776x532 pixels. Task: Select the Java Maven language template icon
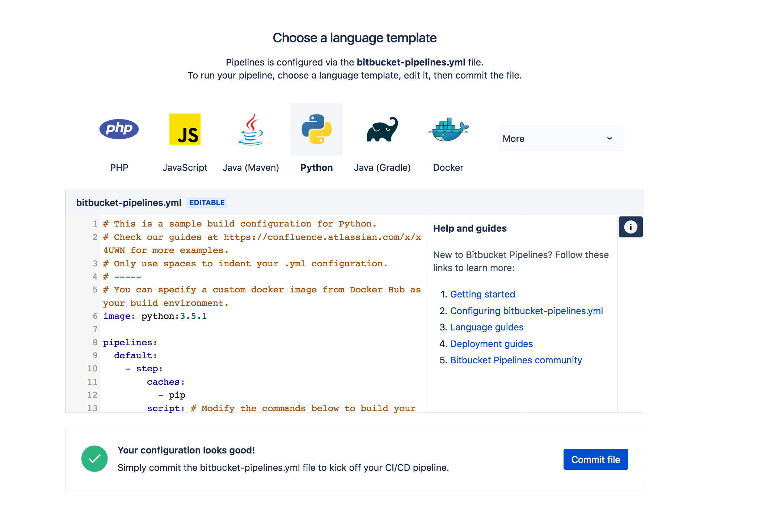(x=250, y=129)
